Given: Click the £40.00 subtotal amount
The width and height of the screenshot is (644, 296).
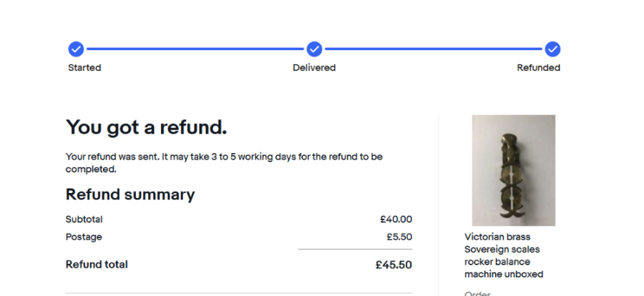Looking at the screenshot, I should coord(396,219).
